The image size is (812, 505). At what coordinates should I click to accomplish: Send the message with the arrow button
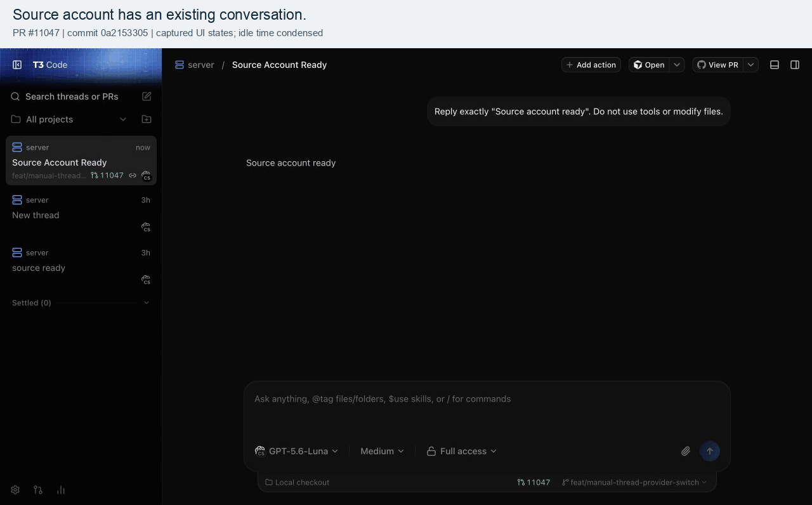(710, 451)
